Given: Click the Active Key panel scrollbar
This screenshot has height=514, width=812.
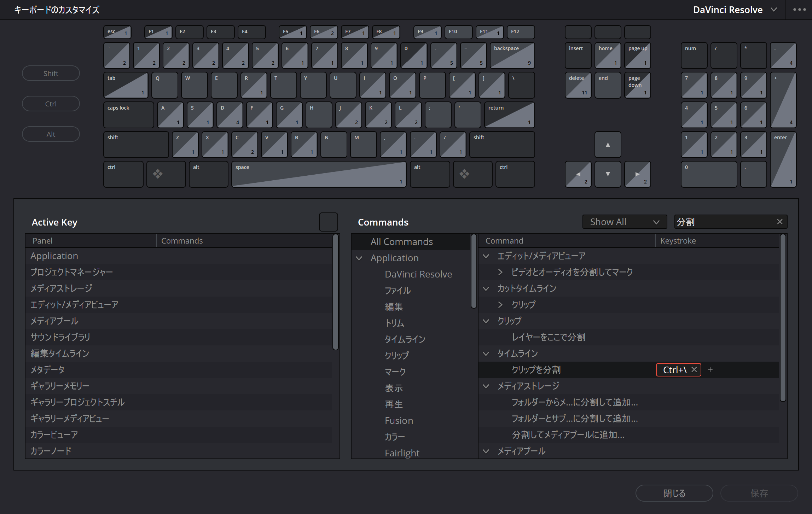Looking at the screenshot, I should [336, 292].
